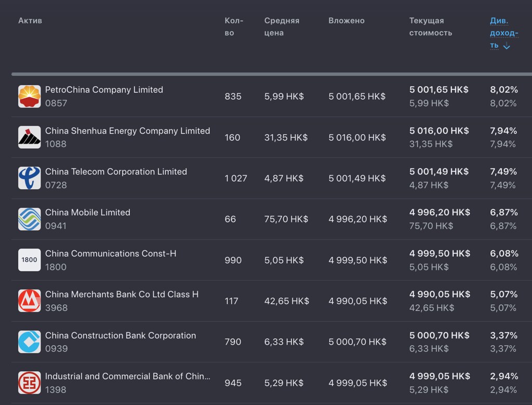Click the 1800 placeholder logo icon

tap(29, 260)
